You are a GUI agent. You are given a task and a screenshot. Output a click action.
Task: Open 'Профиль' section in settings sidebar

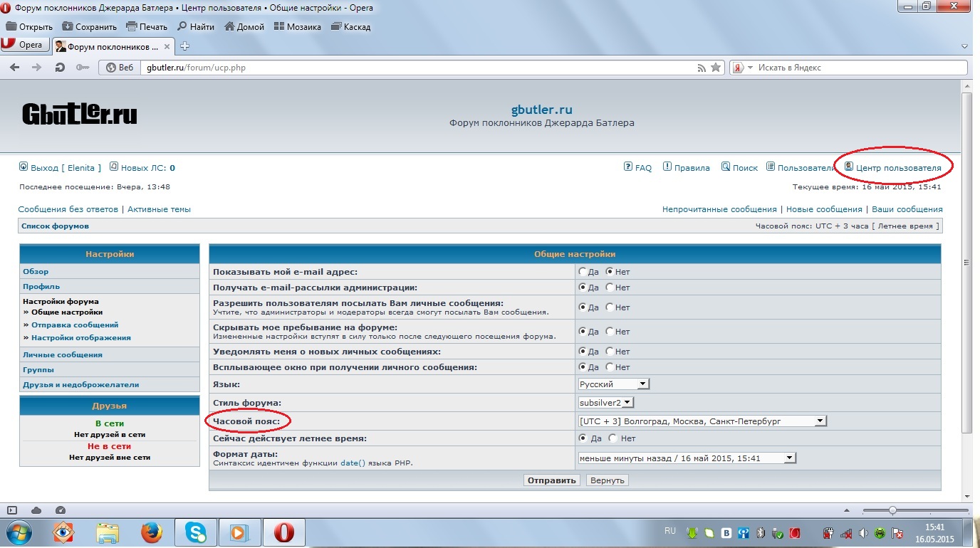(41, 287)
